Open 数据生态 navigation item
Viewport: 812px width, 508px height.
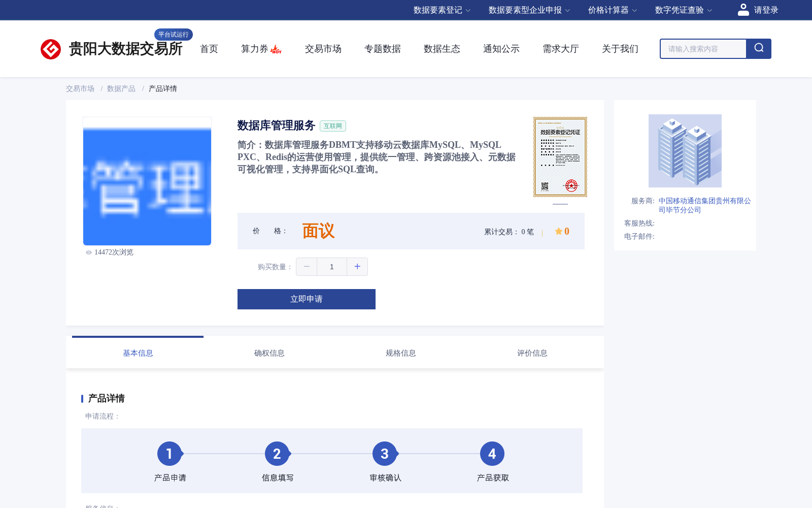(442, 49)
